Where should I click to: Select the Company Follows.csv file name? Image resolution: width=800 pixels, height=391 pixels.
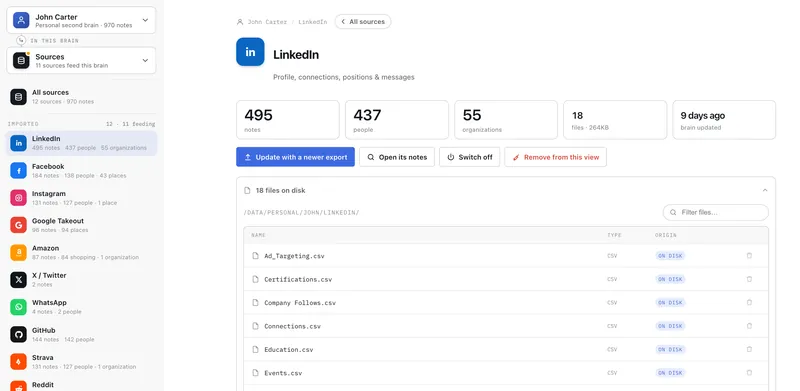pos(300,303)
